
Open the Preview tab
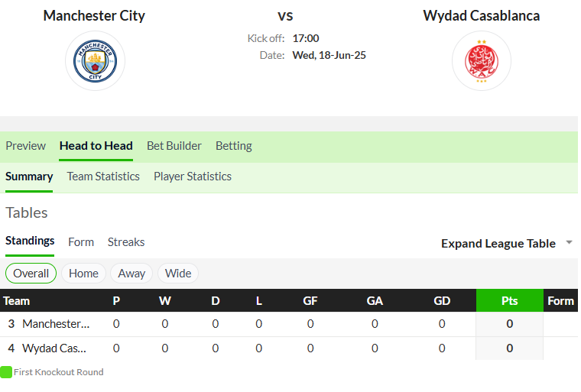(x=25, y=146)
